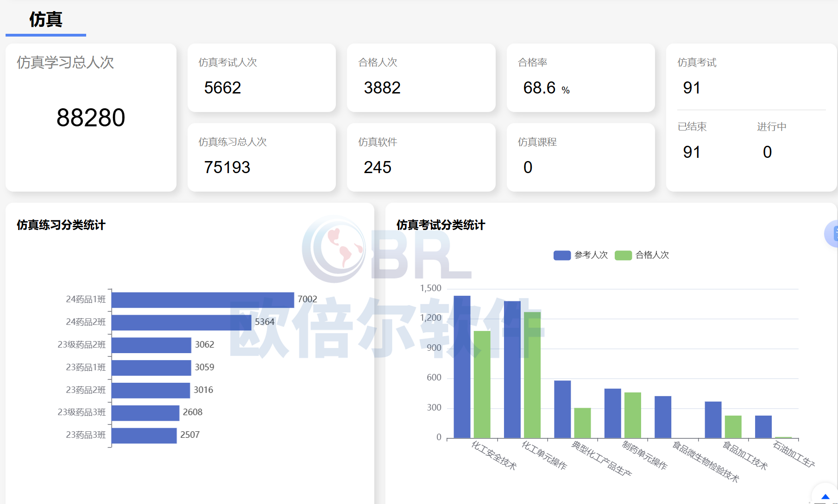The height and width of the screenshot is (504, 838).
Task: Click the 仿真软件 card showing 245
Action: pyautogui.click(x=421, y=157)
